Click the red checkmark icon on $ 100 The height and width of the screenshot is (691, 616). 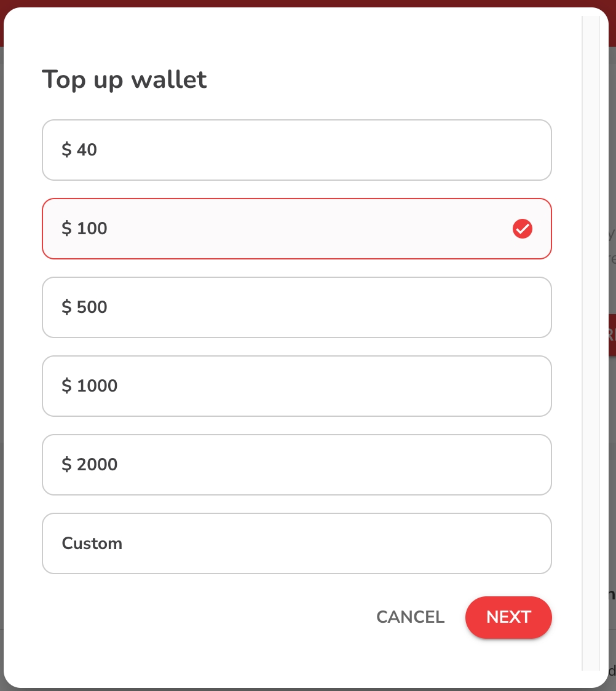(522, 229)
